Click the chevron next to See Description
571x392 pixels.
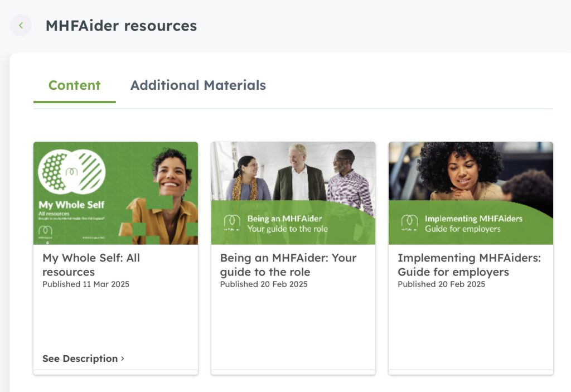[x=122, y=359]
